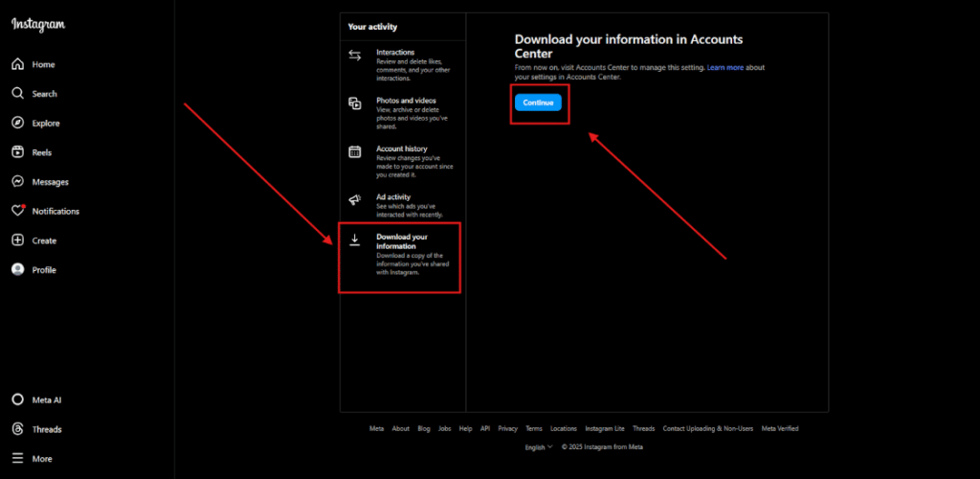This screenshot has width=980, height=479.
Task: Select Ad activity section
Action: (403, 206)
